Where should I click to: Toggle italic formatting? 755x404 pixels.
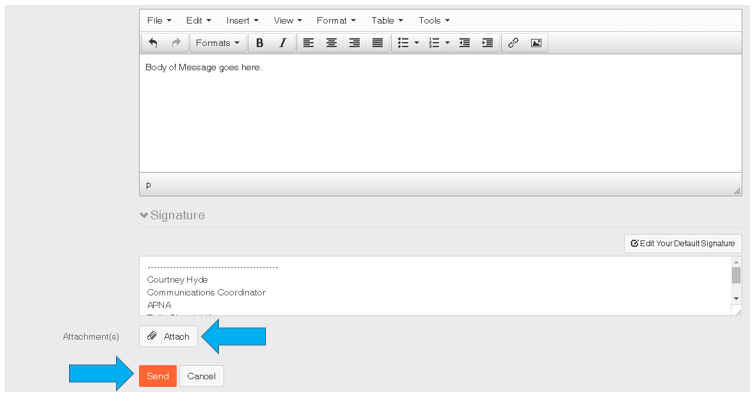click(x=283, y=43)
